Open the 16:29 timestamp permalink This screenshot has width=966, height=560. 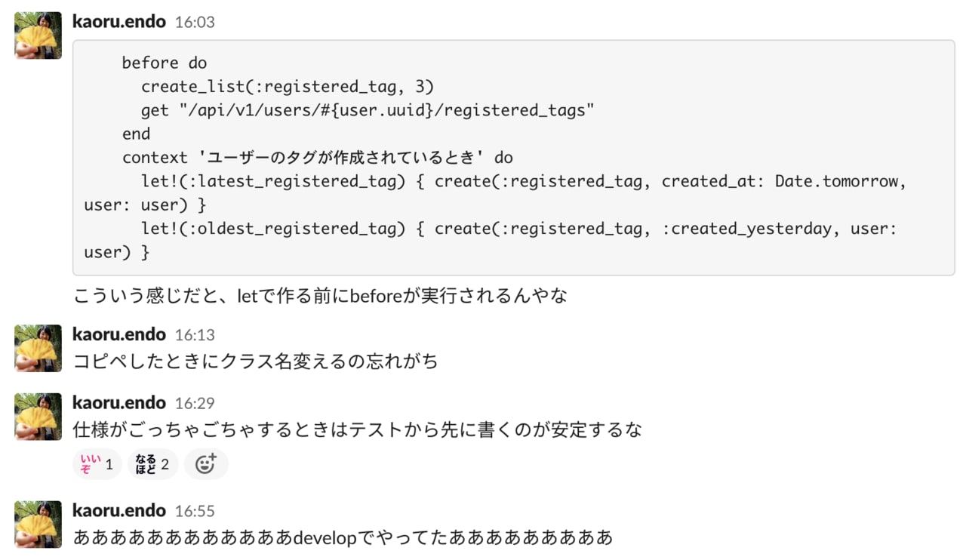(x=195, y=403)
